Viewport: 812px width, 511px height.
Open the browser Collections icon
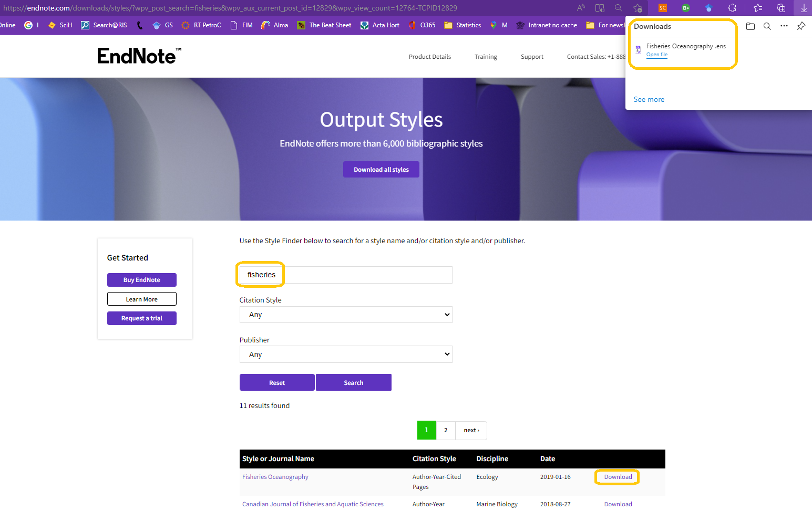(781, 8)
